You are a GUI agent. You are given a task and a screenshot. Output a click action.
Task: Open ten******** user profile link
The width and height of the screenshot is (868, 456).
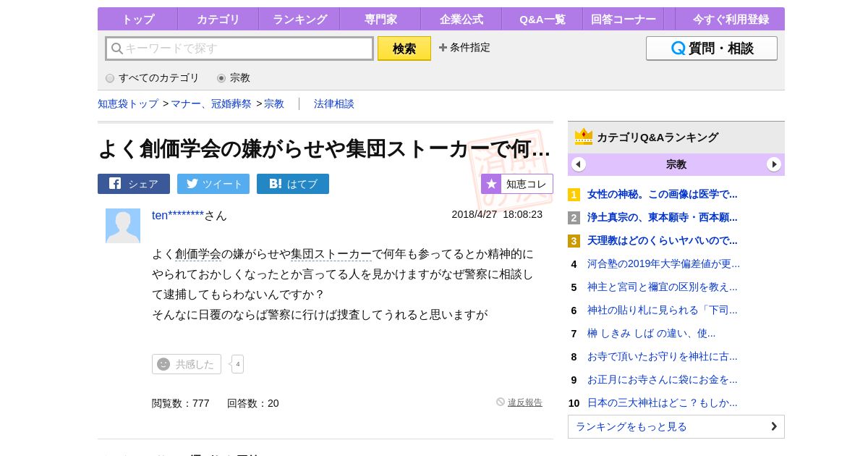pyautogui.click(x=178, y=215)
